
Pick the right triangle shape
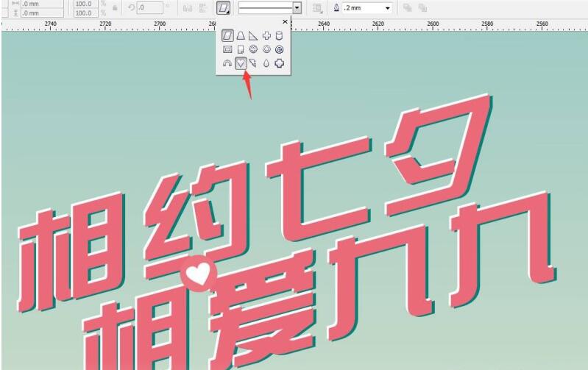[253, 35]
